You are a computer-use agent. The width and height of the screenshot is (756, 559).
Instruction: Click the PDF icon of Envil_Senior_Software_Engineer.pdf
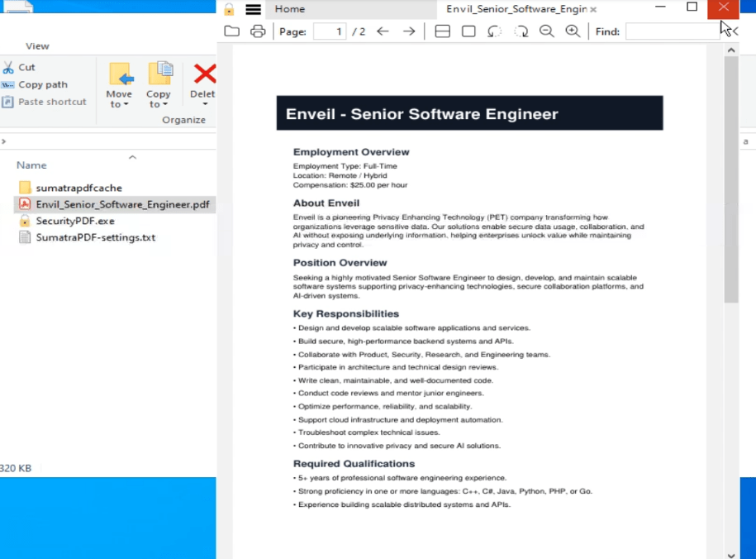tap(25, 204)
